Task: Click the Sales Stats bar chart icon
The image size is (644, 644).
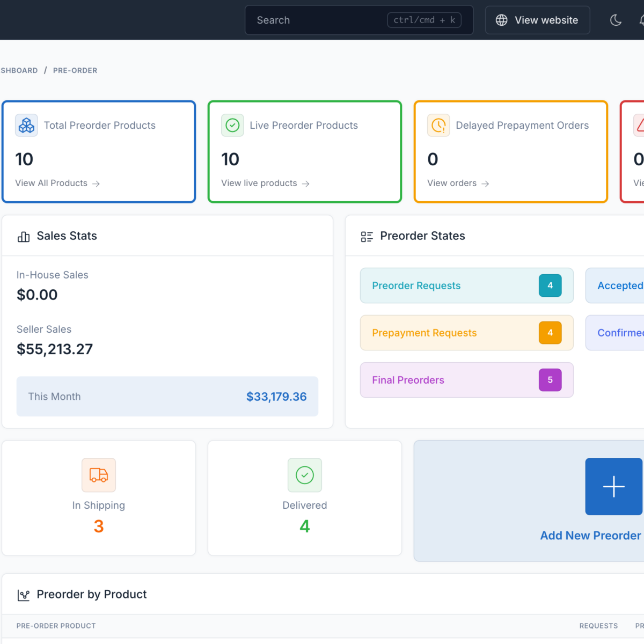Action: pos(24,237)
